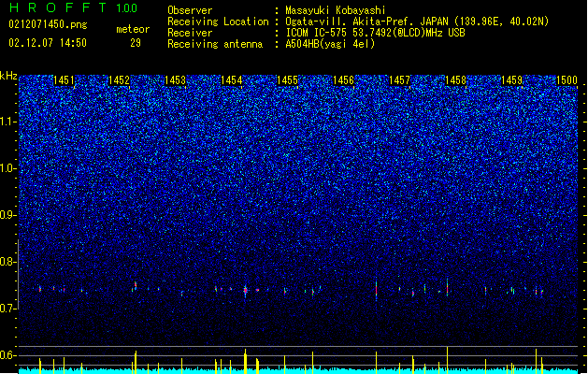Click the 1455 time marker
This screenshot has height=374, width=588.
(287, 79)
